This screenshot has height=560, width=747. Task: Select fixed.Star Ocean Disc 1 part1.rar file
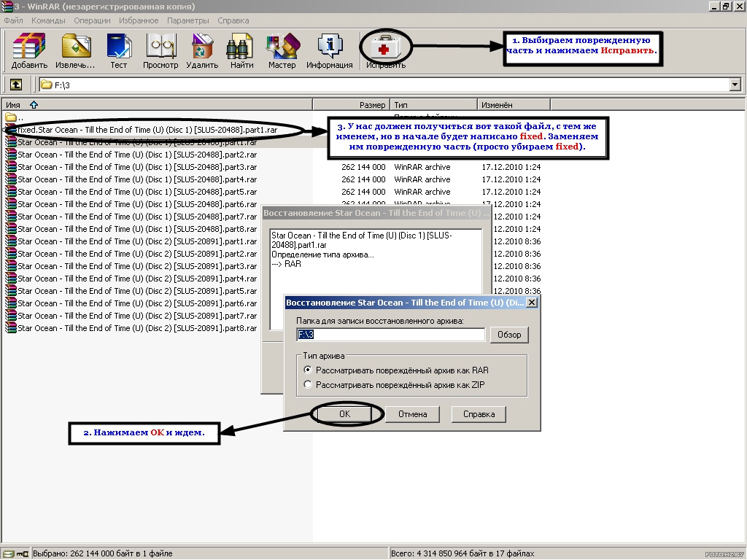(x=147, y=130)
